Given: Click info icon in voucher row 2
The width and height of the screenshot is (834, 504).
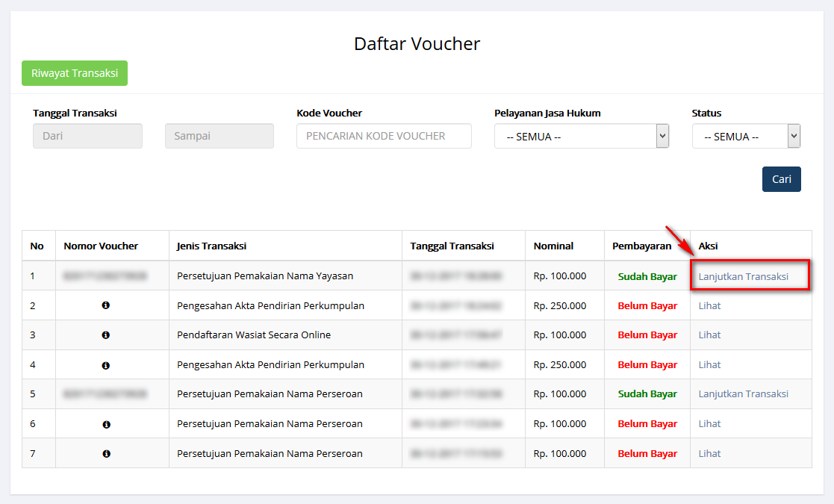Looking at the screenshot, I should 106,305.
